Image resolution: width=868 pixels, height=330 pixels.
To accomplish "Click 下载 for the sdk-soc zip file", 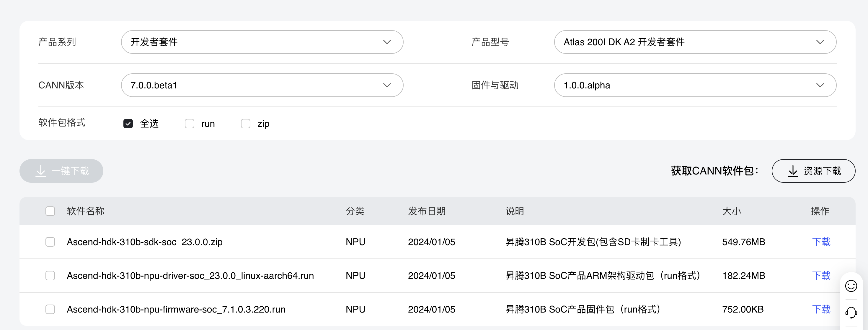I will pos(821,242).
